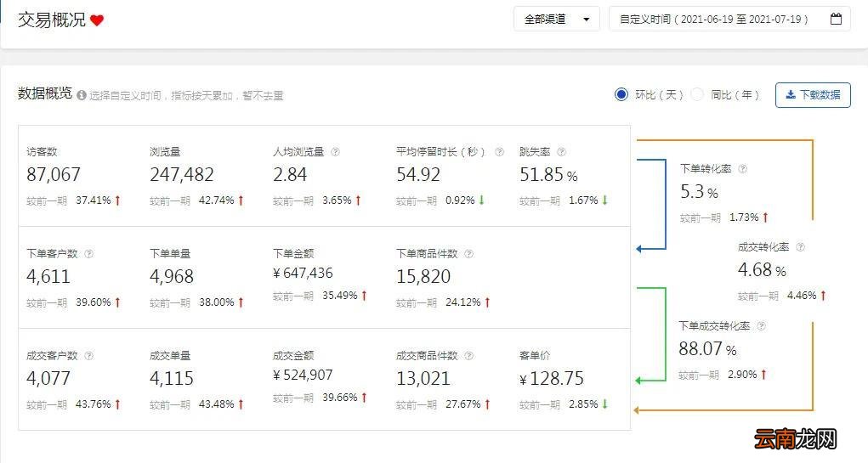Click the 下单成交转化率 value 88.07%
Screen dimensions: 868x463
point(707,349)
